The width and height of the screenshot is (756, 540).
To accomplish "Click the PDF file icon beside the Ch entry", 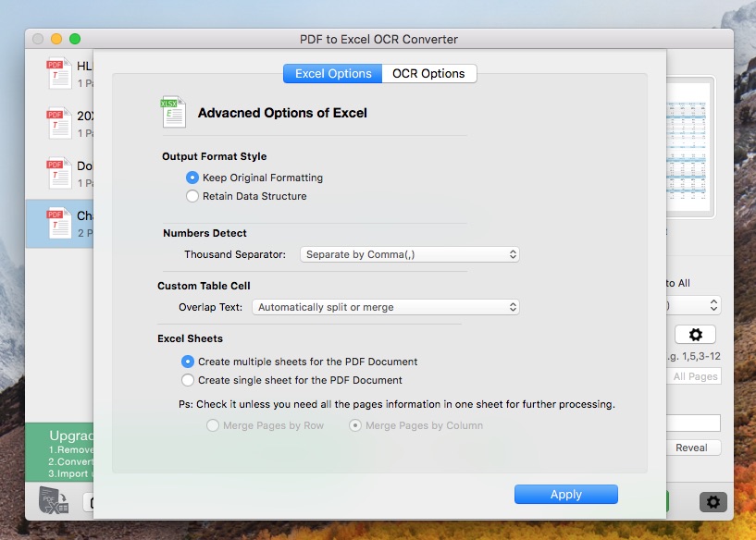I will (x=59, y=224).
